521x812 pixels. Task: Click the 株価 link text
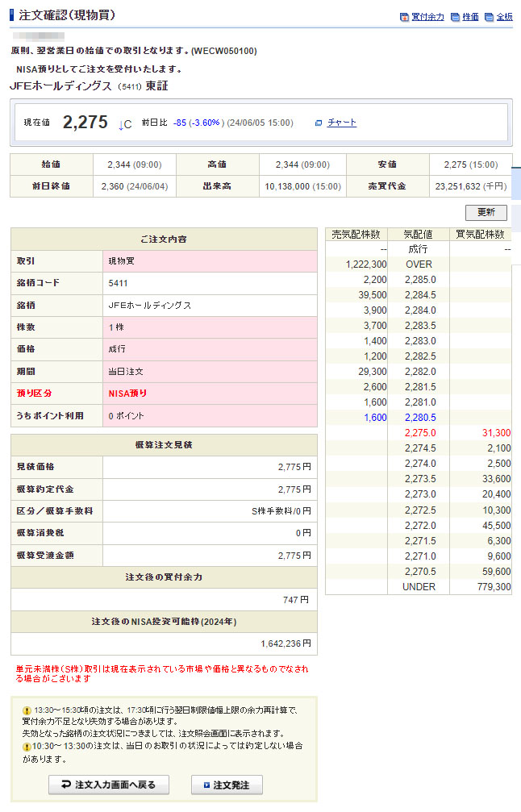click(470, 17)
